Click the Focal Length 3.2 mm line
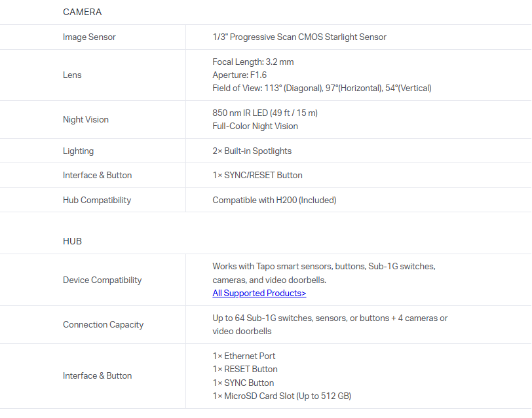Image resolution: width=532 pixels, height=418 pixels. 253,62
